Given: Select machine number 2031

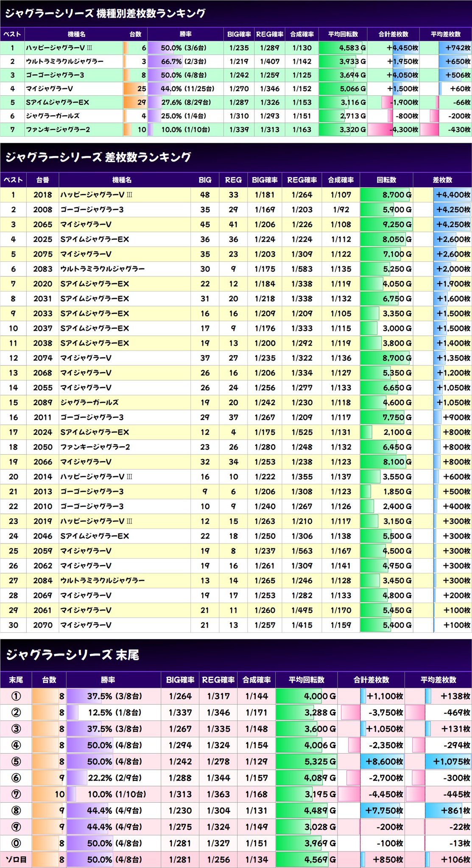Looking at the screenshot, I should (x=42, y=299).
